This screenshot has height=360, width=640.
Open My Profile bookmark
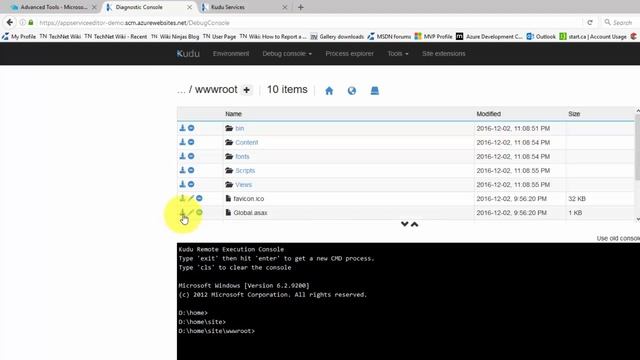[x=19, y=36]
